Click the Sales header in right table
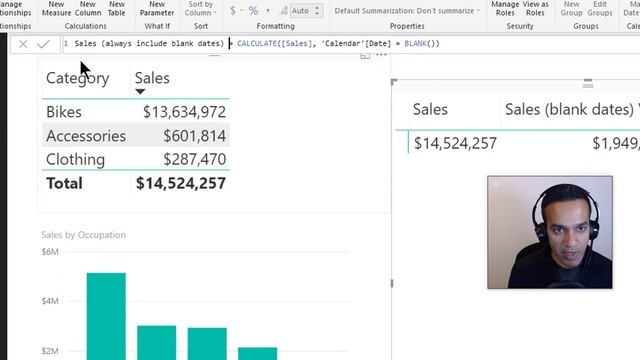 430,109
